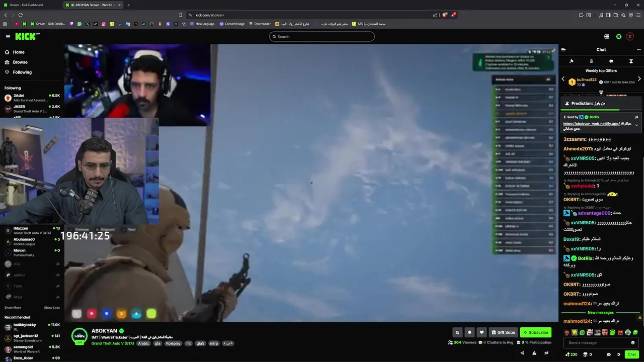The image size is (644, 362).
Task: Click the notification bell button under stream
Action: pos(469,332)
